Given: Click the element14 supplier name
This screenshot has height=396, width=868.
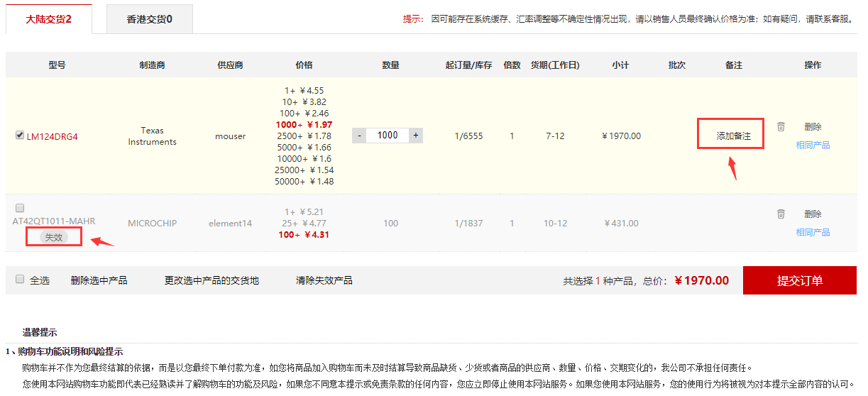Looking at the screenshot, I should (231, 224).
